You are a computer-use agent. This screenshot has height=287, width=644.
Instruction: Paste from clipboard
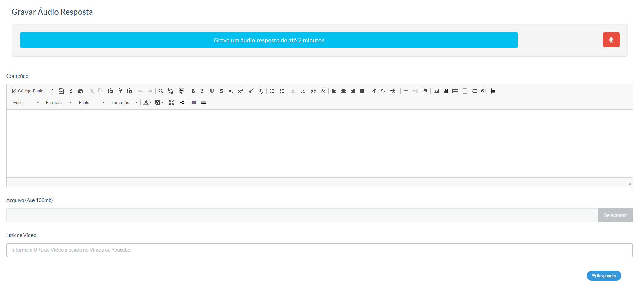point(110,91)
